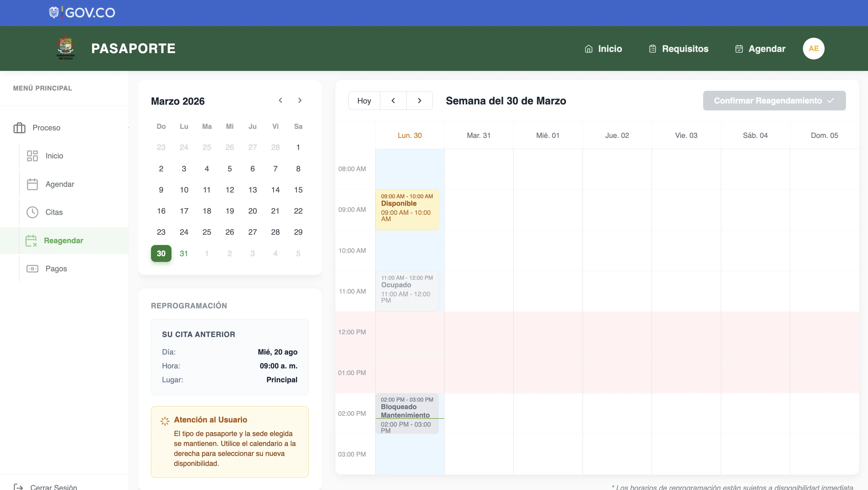Click the Inicio grid icon in sidebar
This screenshot has height=490, width=868.
pos(32,156)
